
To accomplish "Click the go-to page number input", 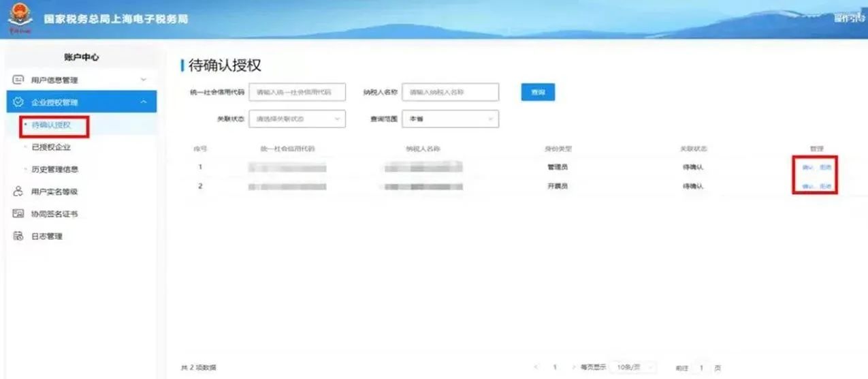I will point(701,367).
